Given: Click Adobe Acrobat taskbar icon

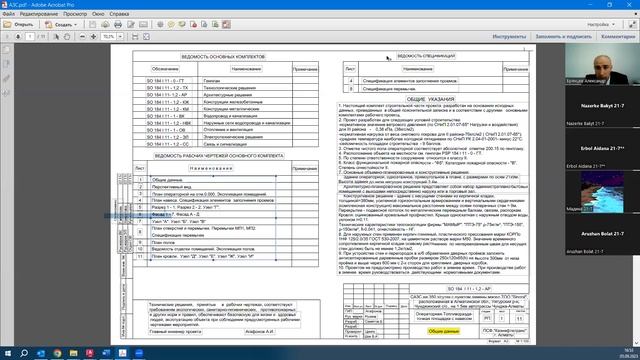Looking at the screenshot, I should (122, 353).
